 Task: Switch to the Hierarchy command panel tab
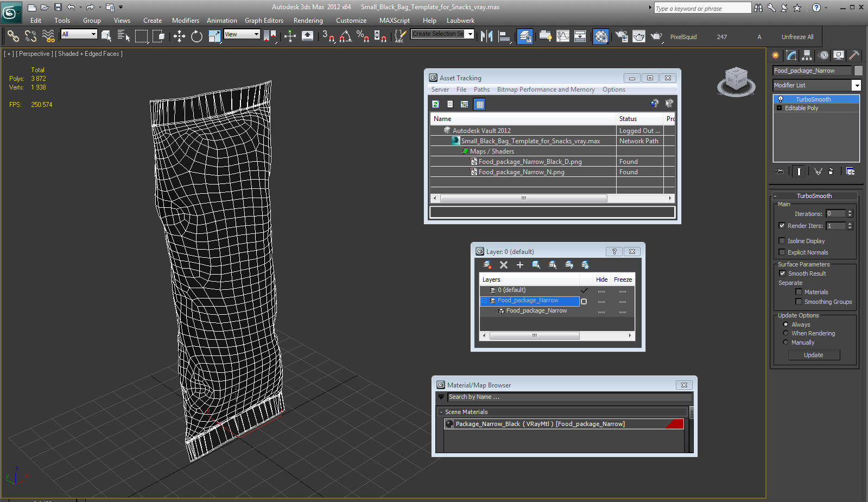click(x=807, y=55)
